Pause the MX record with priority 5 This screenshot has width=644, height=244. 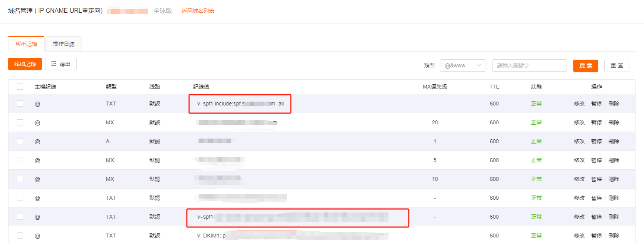tap(596, 160)
